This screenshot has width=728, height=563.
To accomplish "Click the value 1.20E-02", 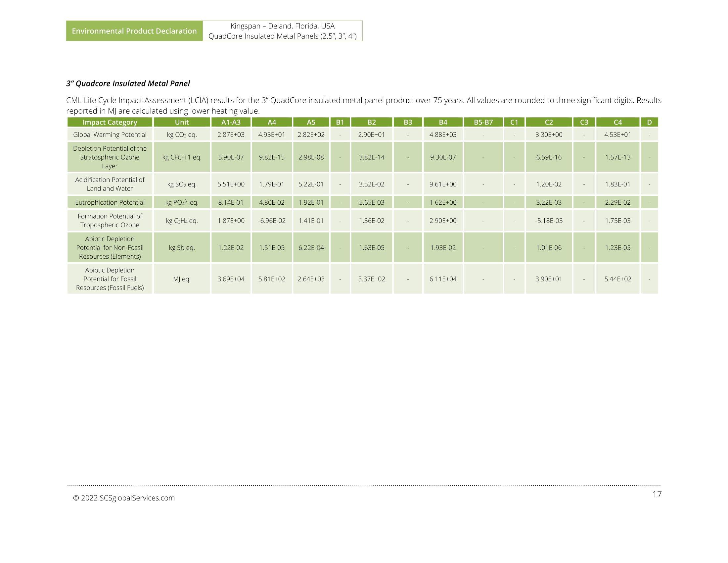I will (549, 184).
